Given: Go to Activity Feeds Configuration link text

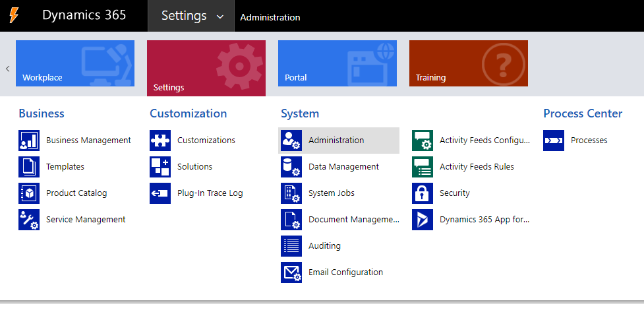Looking at the screenshot, I should 484,140.
